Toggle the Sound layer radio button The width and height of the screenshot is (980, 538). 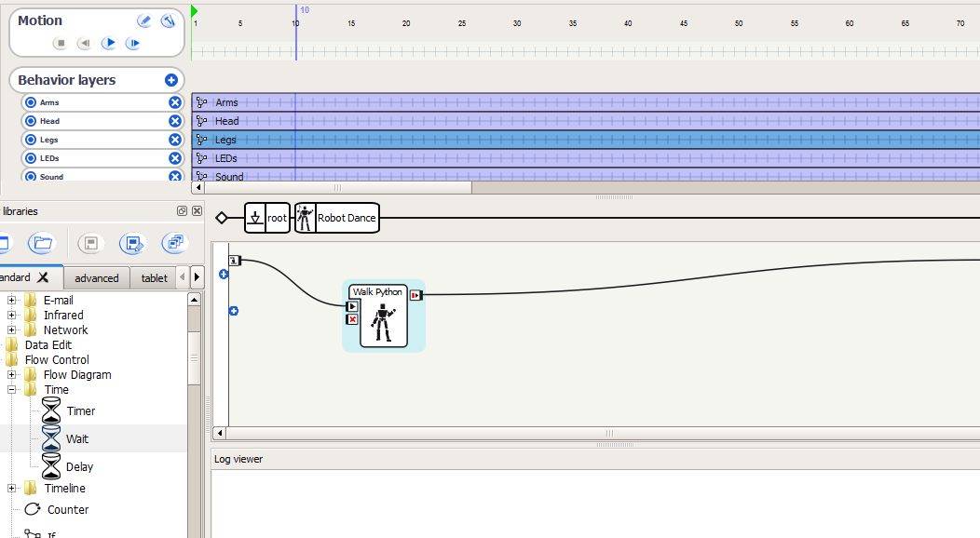click(30, 176)
